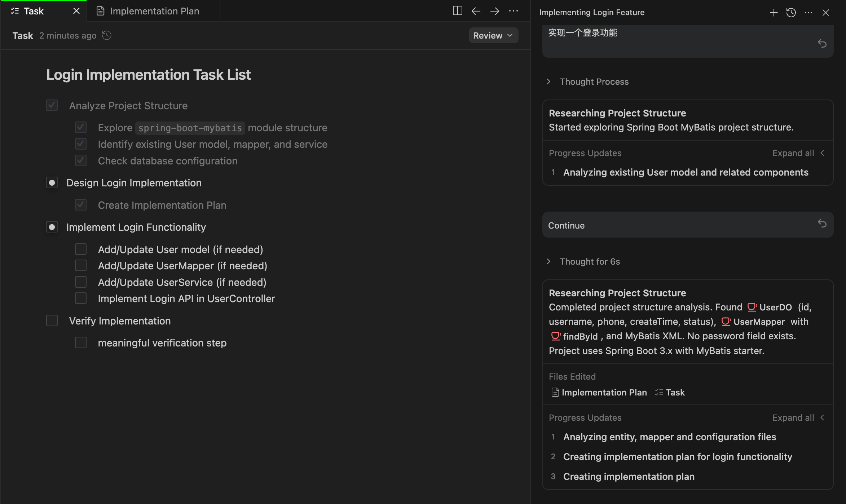Screen dimensions: 846x504
Task: Navigate forward with right arrow icon
Action: click(x=494, y=11)
